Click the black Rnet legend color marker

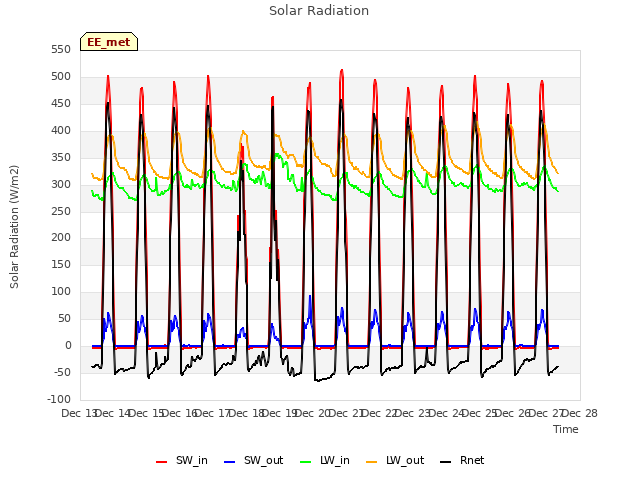tap(446, 462)
